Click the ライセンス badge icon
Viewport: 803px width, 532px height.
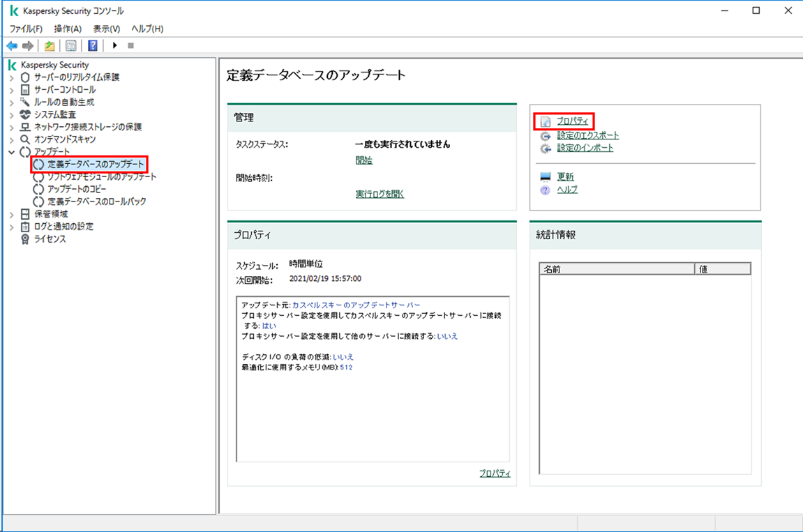point(25,239)
